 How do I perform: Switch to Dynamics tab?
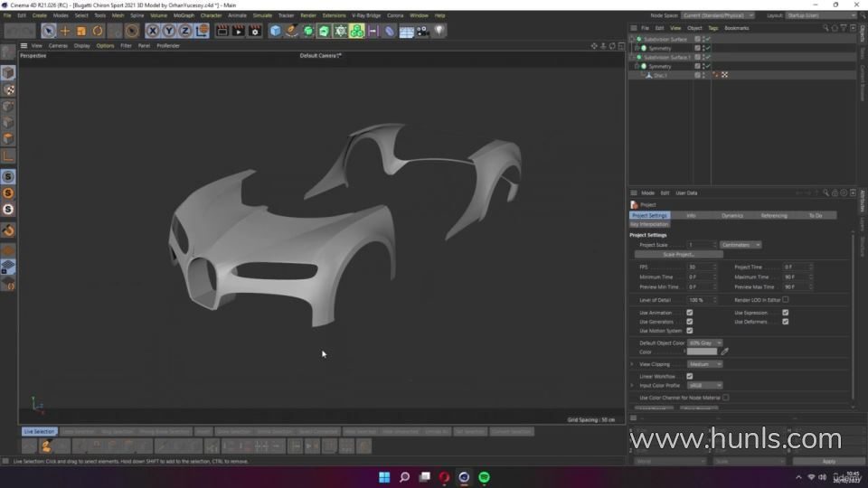tap(732, 215)
